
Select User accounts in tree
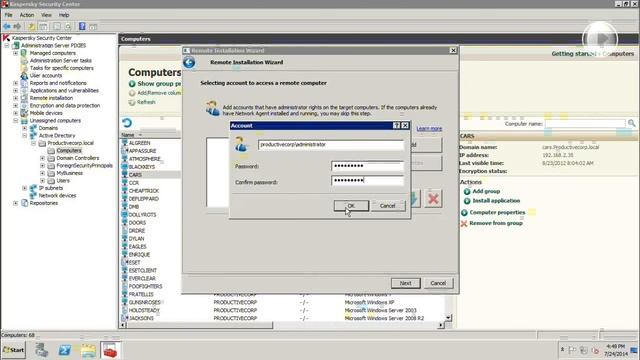46,76
